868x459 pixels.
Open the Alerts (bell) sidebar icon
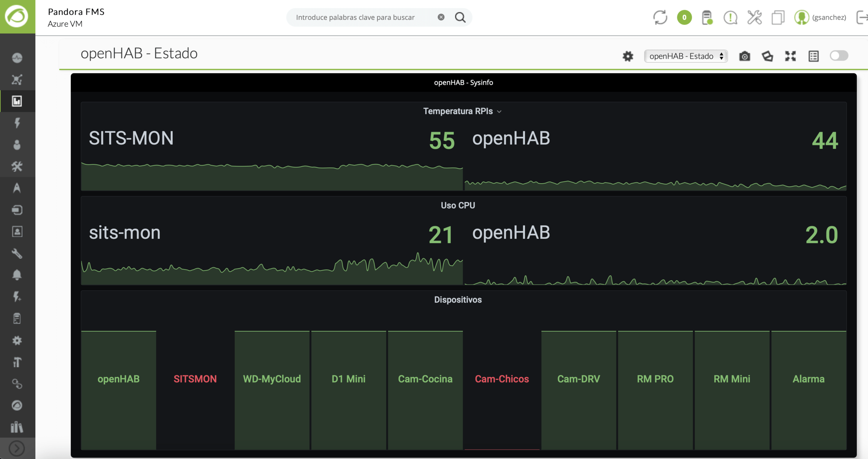[x=17, y=275]
